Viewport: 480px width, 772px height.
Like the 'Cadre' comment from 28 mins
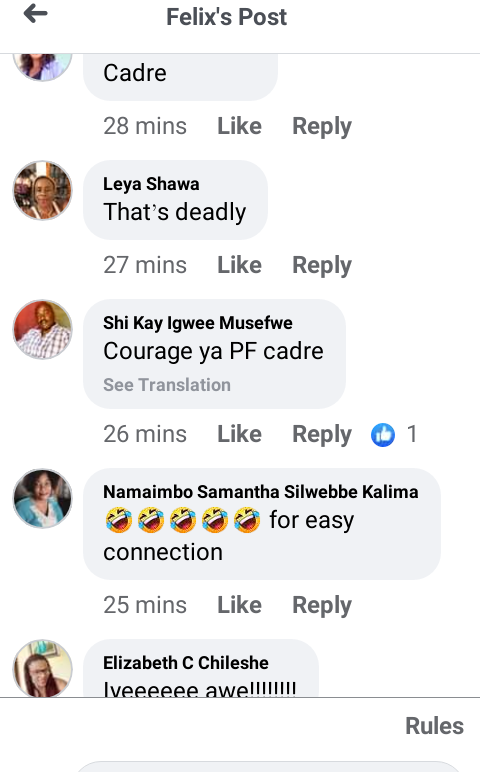pos(239,126)
